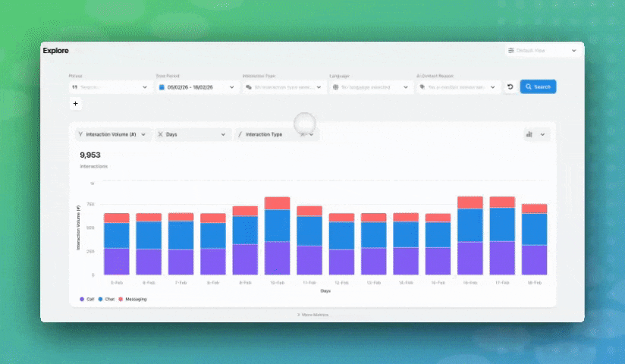Toggle the Messaging series in chart legend
The height and width of the screenshot is (364, 625).
pos(132,300)
